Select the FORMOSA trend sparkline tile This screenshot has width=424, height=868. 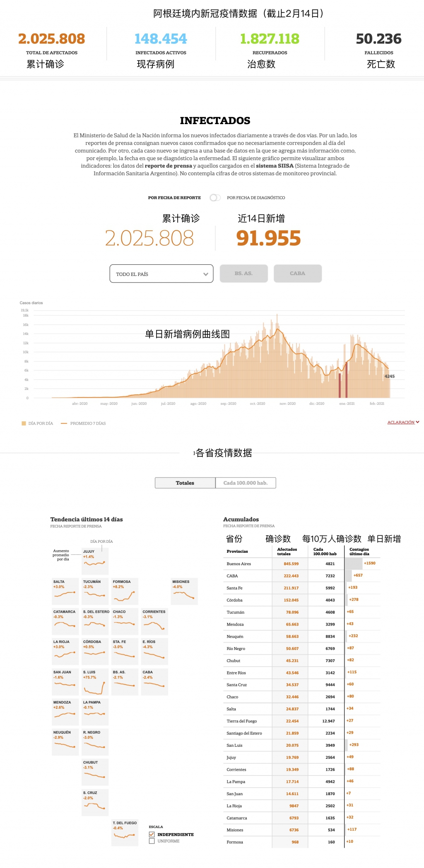coord(125,591)
